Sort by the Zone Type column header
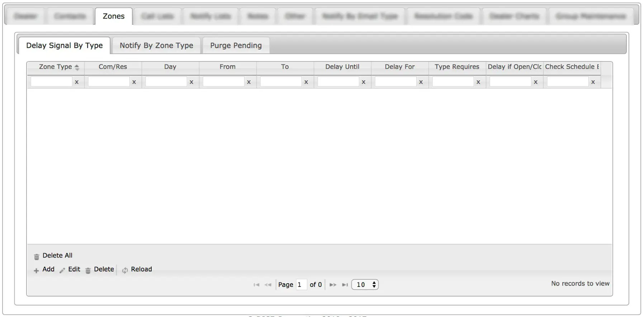The width and height of the screenshot is (644, 317). coord(56,67)
